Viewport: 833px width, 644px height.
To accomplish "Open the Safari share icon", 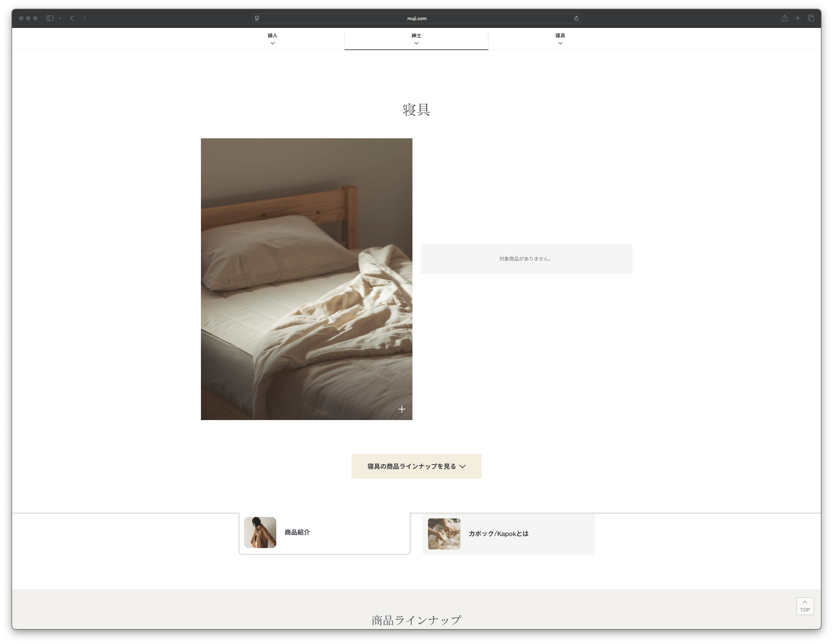I will click(x=785, y=18).
